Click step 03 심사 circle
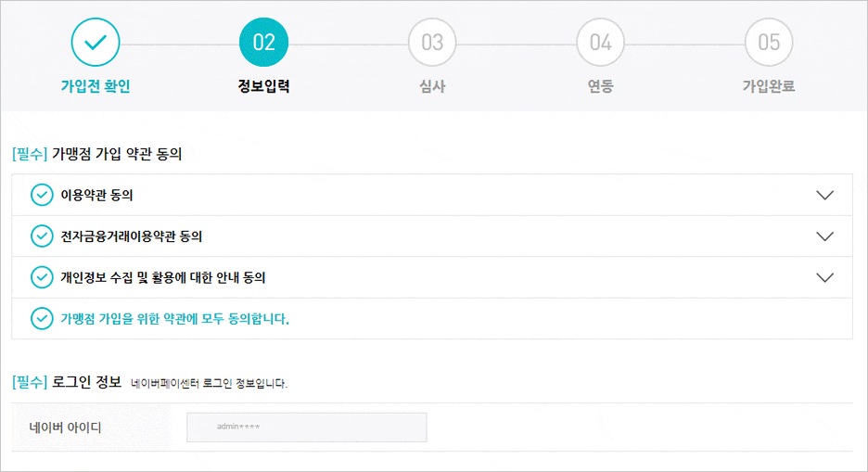 (x=432, y=42)
